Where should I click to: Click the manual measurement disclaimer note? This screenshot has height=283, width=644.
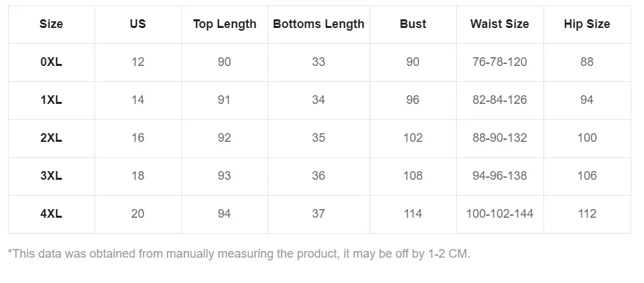(239, 254)
